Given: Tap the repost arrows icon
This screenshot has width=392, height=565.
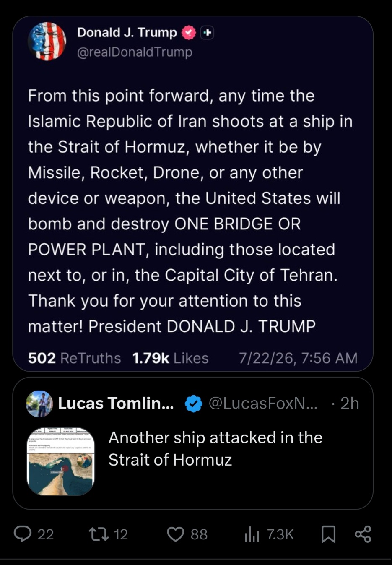Looking at the screenshot, I should coord(99,534).
